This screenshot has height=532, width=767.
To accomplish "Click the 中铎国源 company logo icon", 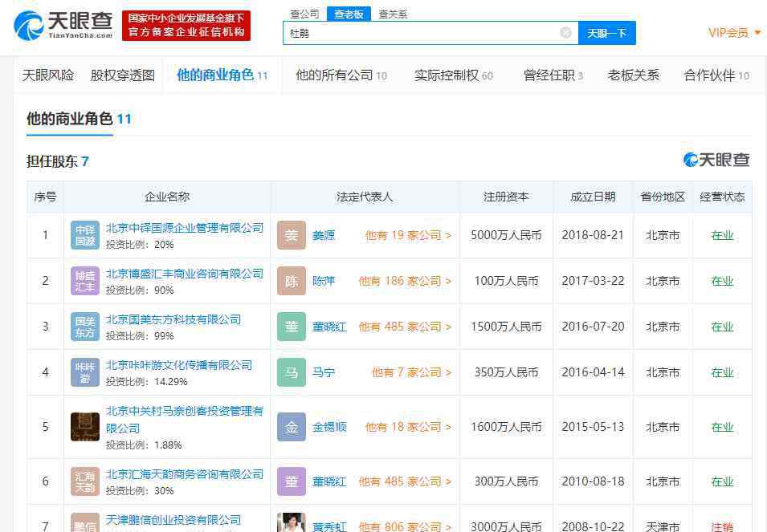I will (85, 235).
